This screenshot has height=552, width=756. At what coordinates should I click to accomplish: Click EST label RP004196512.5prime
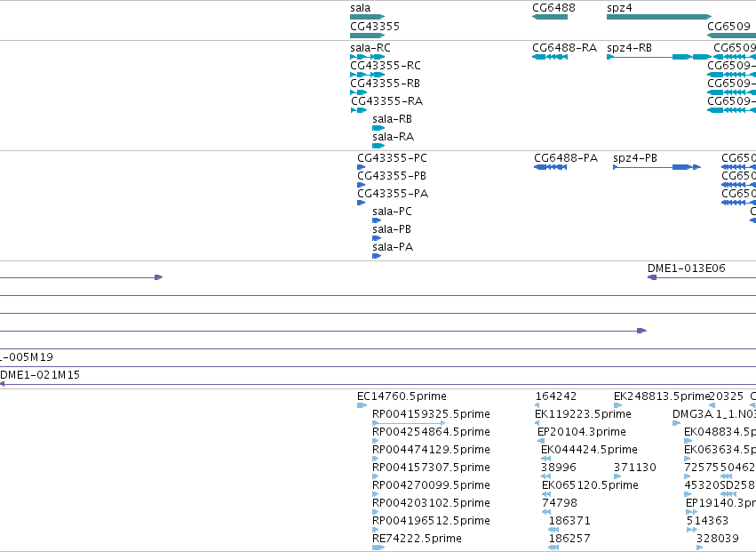[x=431, y=521]
